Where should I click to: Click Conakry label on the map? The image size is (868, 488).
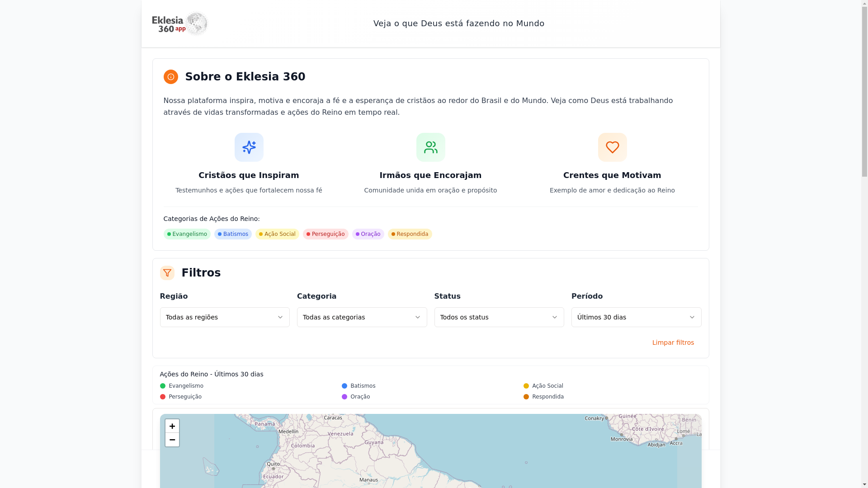(594, 418)
